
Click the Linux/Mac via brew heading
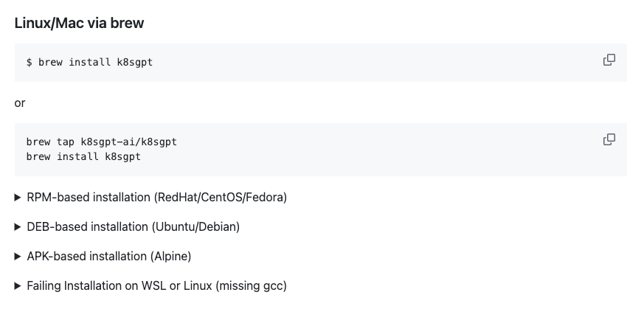click(79, 23)
